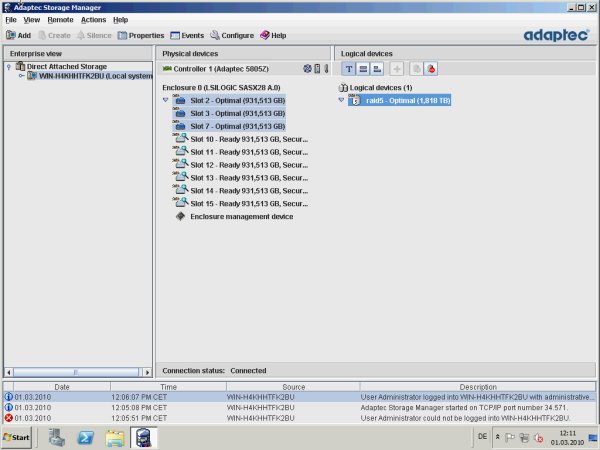Click the Add toolbar button
Image resolution: width=600 pixels, height=450 pixels.
[18, 35]
